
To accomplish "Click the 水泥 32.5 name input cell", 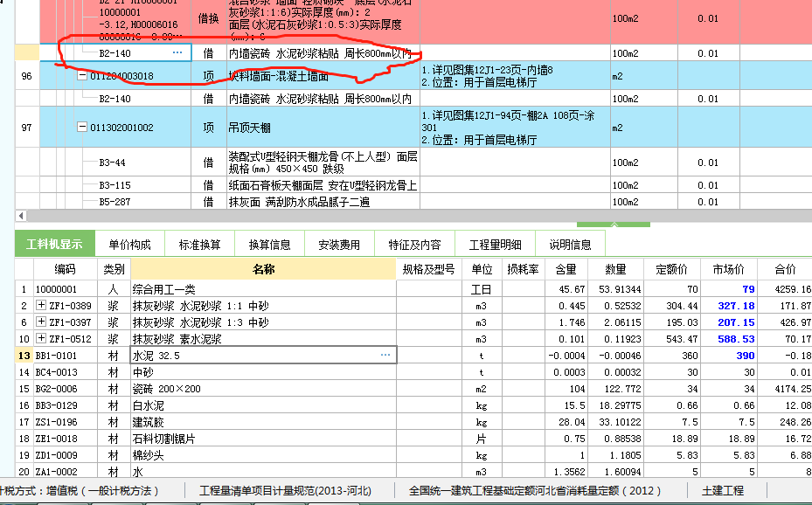I will tap(263, 355).
